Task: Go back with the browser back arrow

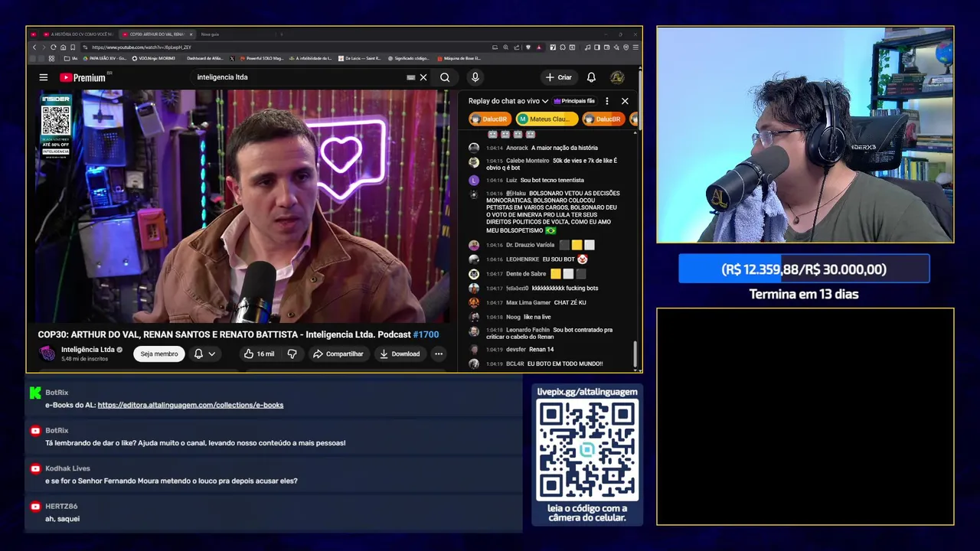Action: point(34,47)
